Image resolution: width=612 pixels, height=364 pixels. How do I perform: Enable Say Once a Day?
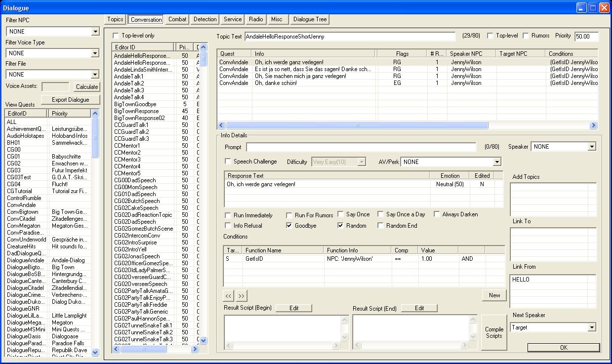[x=380, y=214]
